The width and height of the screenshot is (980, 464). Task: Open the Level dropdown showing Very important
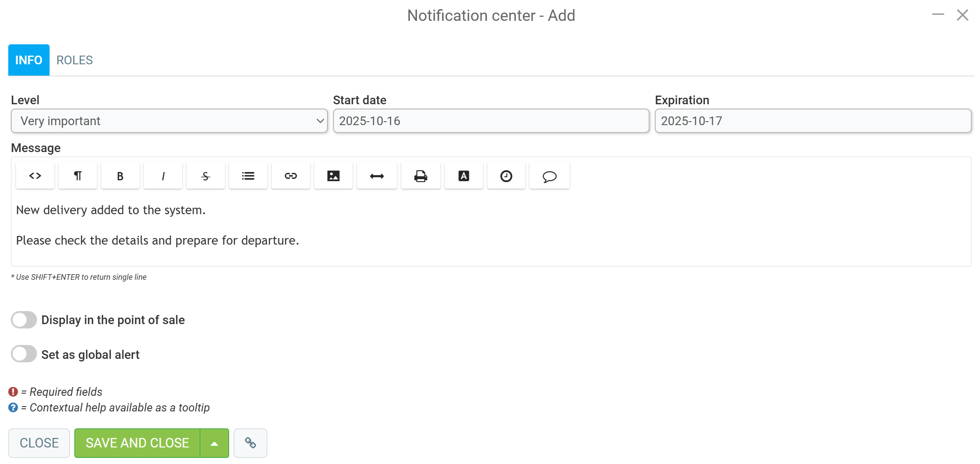click(169, 121)
